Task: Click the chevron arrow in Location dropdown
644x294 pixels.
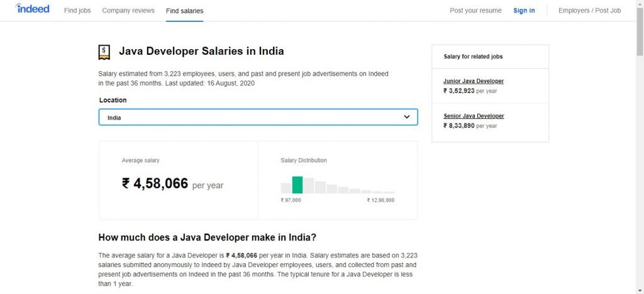Action: 407,117
